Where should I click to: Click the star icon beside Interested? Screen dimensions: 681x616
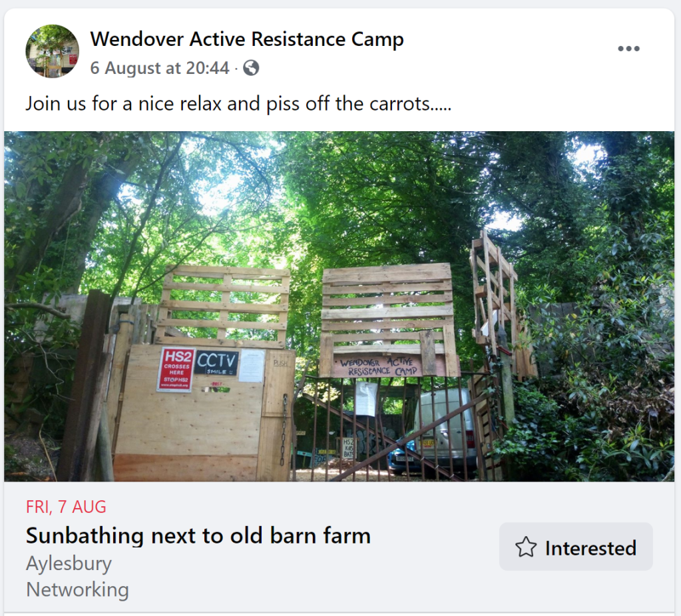pyautogui.click(x=526, y=547)
